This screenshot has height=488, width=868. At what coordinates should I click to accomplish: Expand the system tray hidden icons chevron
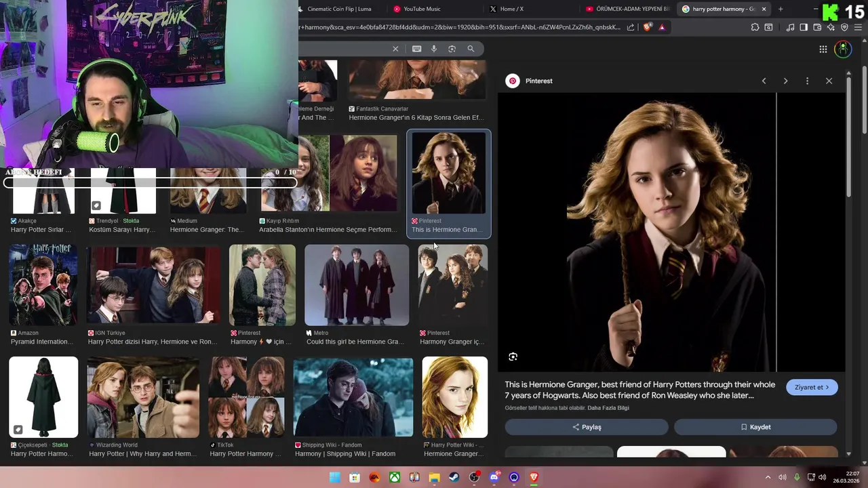[x=768, y=477]
